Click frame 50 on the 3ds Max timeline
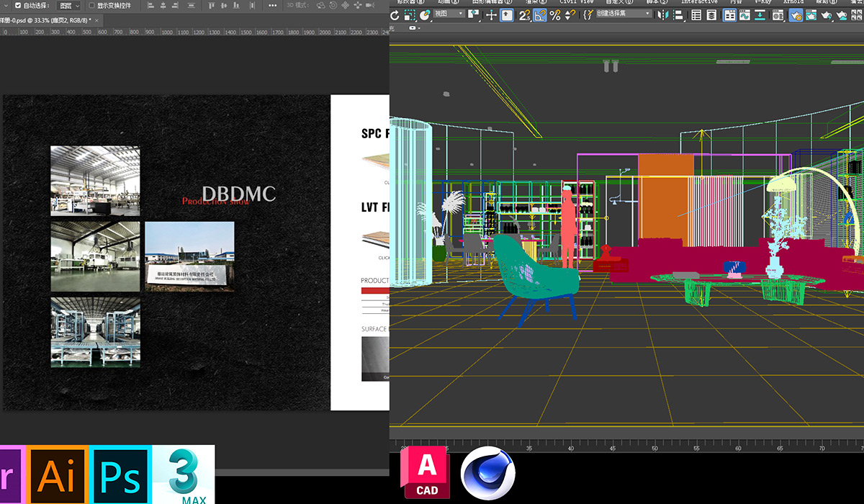864x504 pixels. pyautogui.click(x=654, y=447)
